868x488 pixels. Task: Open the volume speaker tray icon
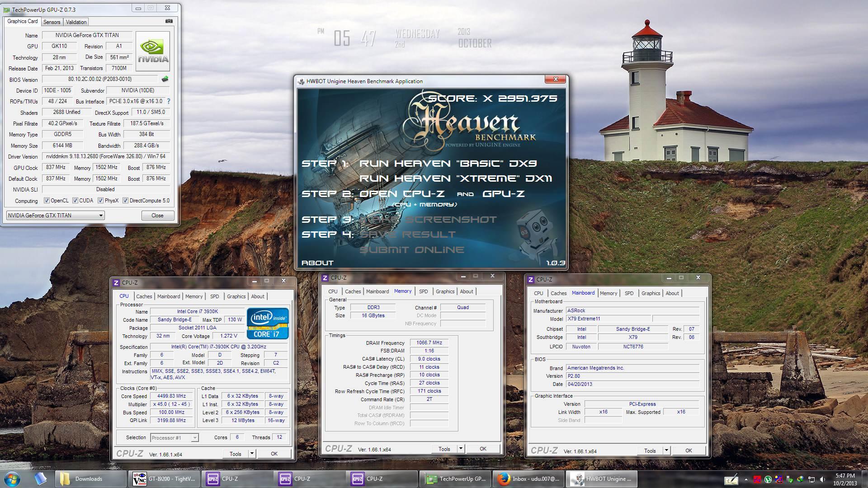[823, 479]
